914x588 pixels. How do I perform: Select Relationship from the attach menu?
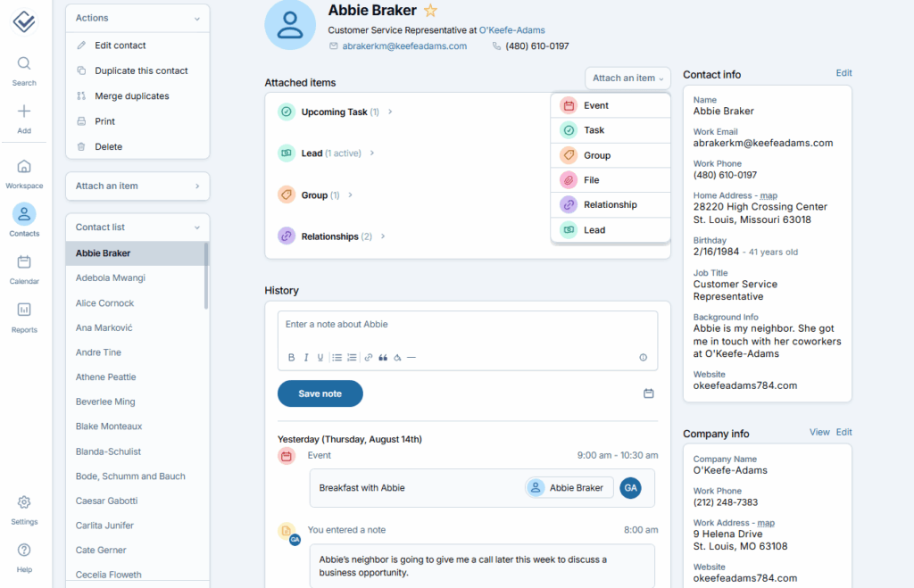click(610, 205)
